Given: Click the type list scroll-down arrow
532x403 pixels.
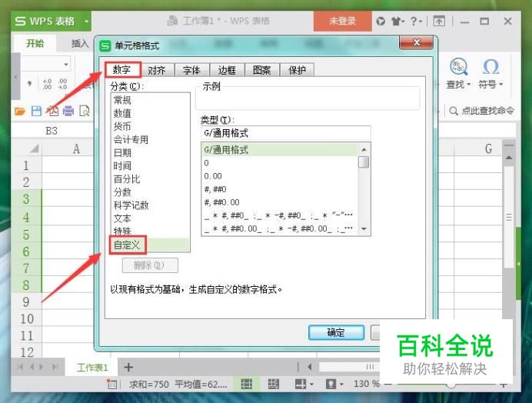Looking at the screenshot, I should pos(364,229).
